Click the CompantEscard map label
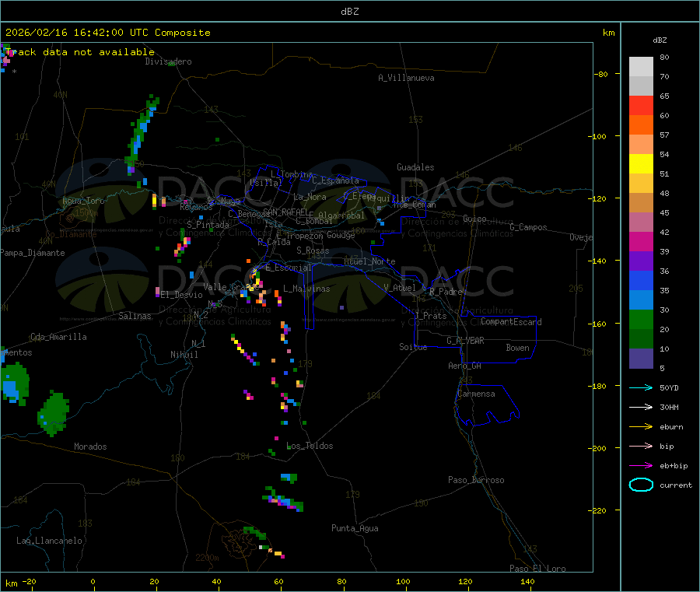700x592 pixels. click(511, 321)
